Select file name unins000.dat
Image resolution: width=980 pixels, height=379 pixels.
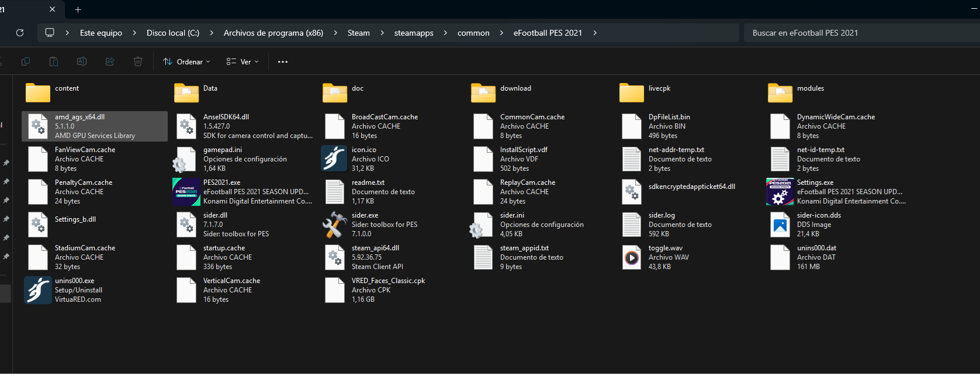[x=816, y=248]
